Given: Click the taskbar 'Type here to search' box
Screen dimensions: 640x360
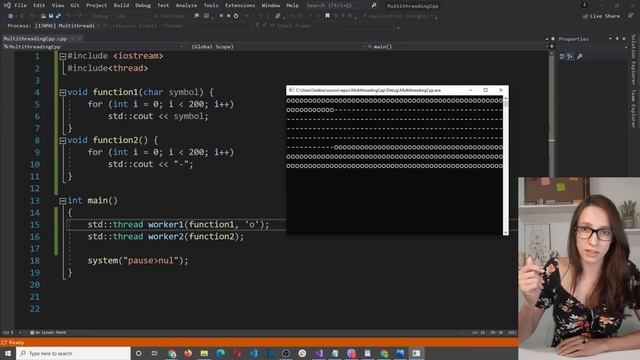Looking at the screenshot, I should [73, 353].
